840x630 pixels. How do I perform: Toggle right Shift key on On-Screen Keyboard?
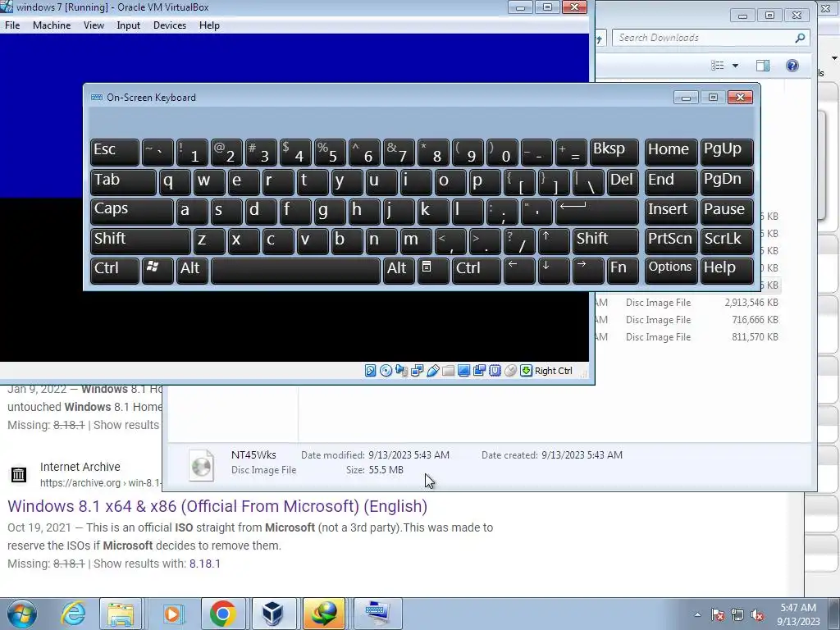coord(605,240)
